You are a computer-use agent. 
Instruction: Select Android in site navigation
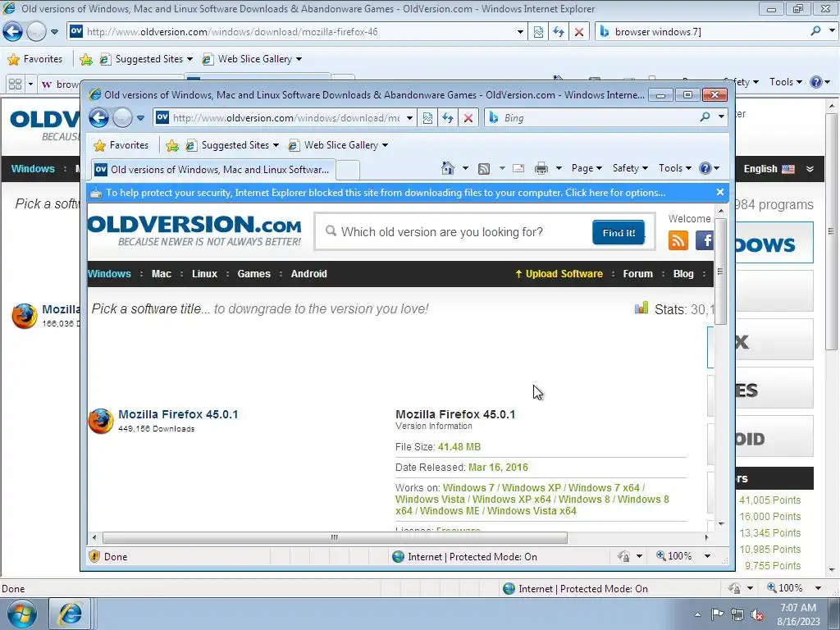(x=308, y=274)
